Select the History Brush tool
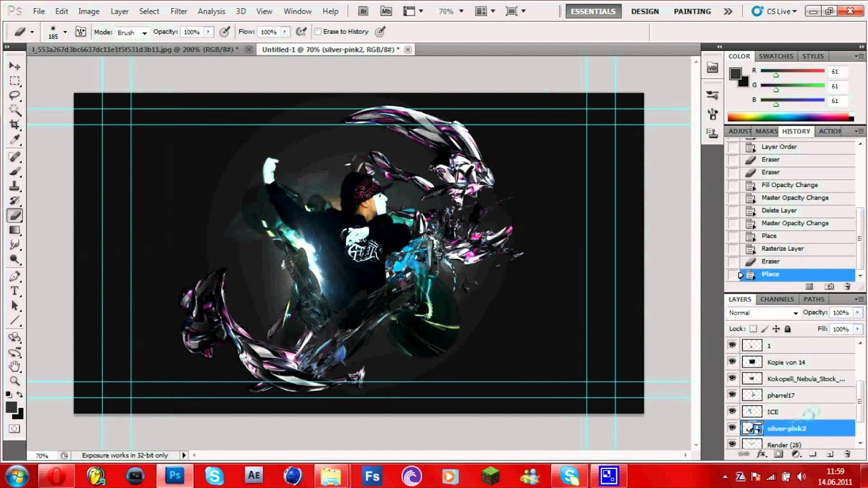 (15, 201)
